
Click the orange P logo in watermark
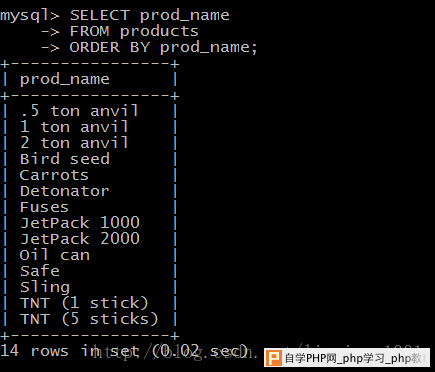pyautogui.click(x=275, y=358)
